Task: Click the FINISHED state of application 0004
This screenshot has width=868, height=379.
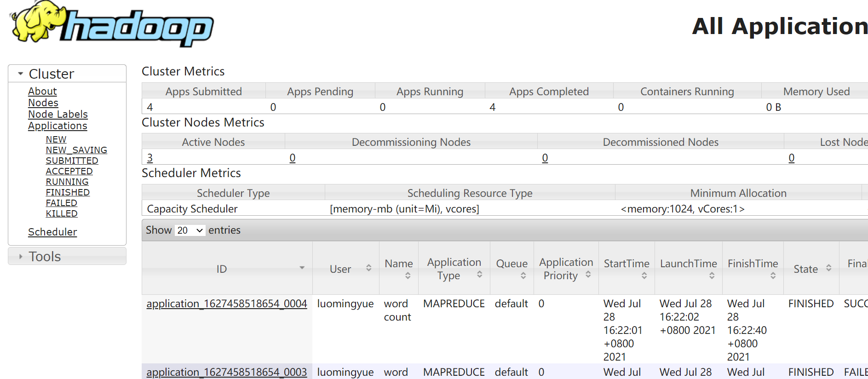Action: coord(811,304)
